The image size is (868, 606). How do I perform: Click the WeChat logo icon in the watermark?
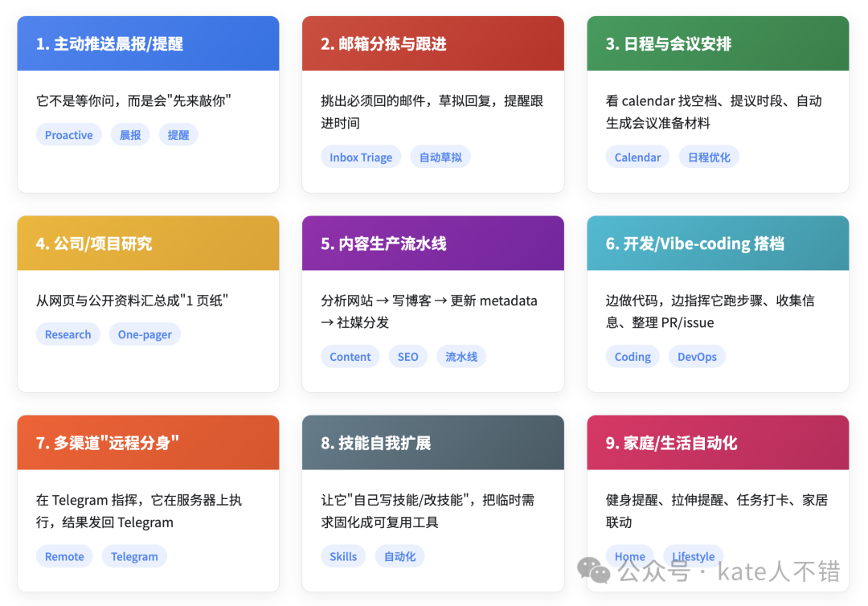[x=594, y=571]
